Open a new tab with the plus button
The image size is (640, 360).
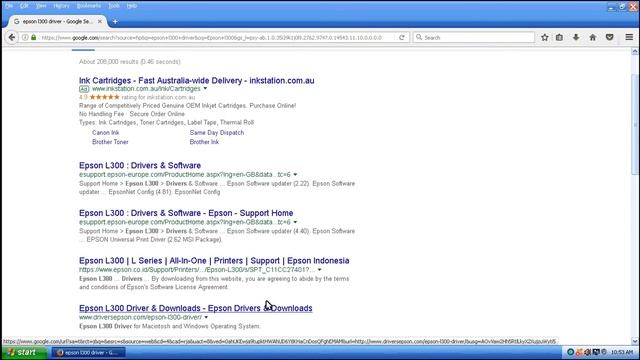(x=115, y=21)
